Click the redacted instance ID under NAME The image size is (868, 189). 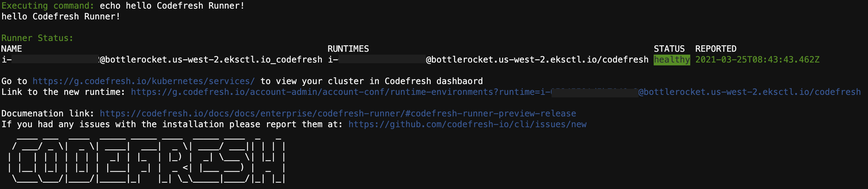(56, 59)
